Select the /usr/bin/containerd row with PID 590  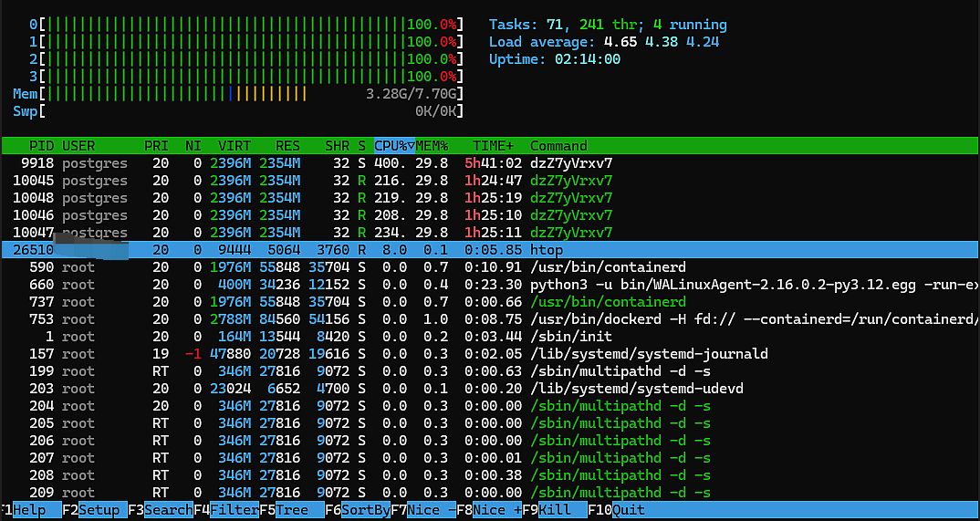(490, 267)
